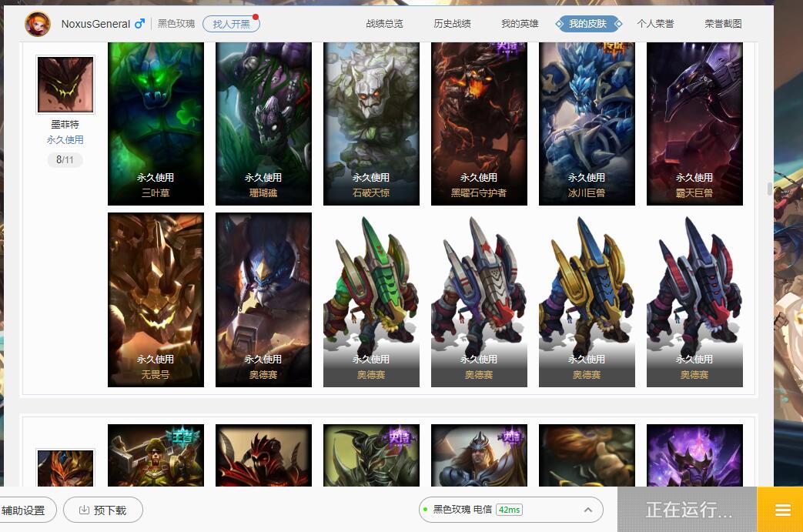
Task: Open the horned dark-armor skin card with 史诗 badge
Action: (371, 455)
